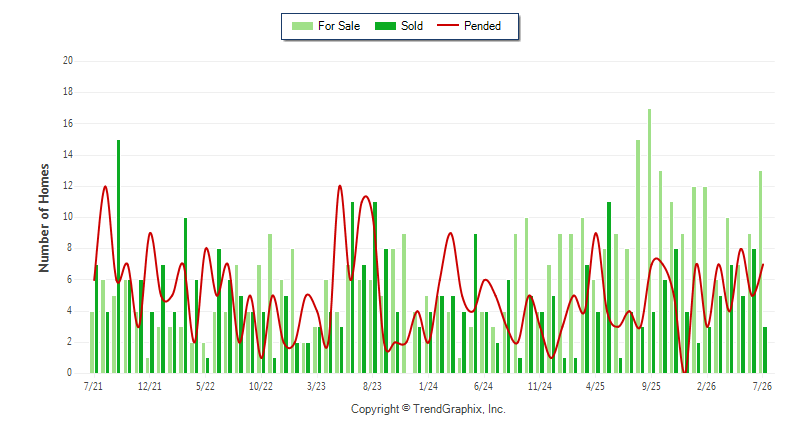
Task: Select the 1/24 x-axis date label
Action: point(428,386)
